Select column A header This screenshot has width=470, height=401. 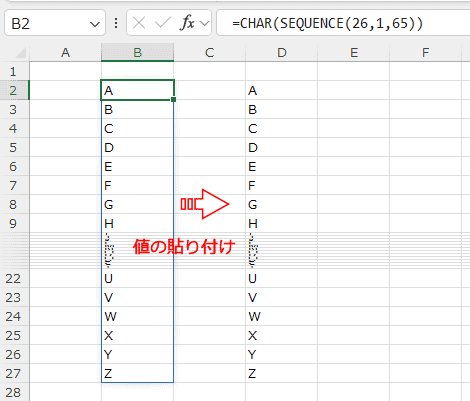(65, 53)
